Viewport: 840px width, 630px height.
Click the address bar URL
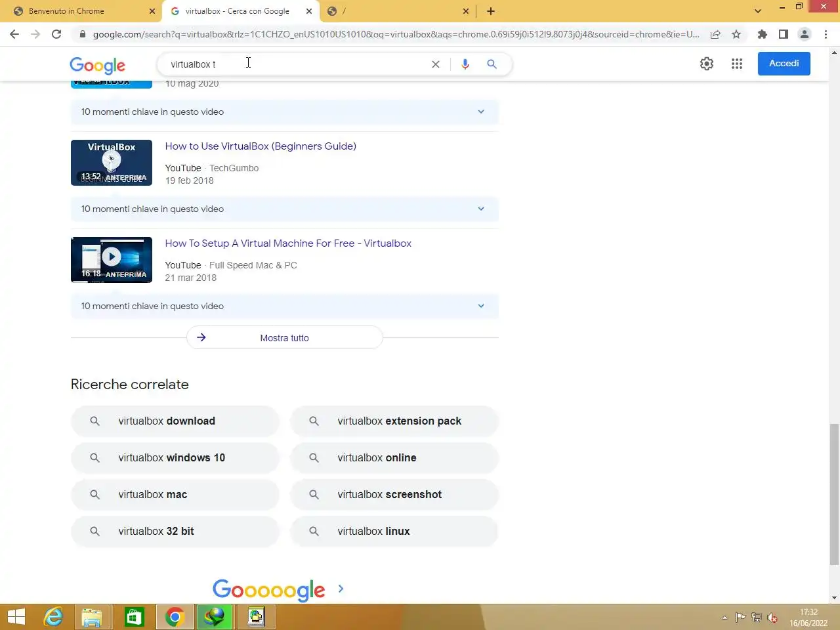click(x=396, y=34)
